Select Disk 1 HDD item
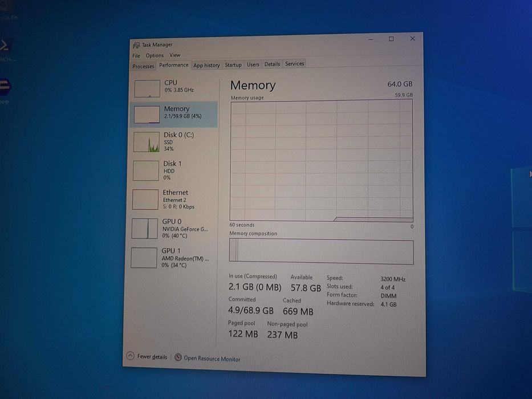This screenshot has height=399, width=532. click(x=173, y=170)
